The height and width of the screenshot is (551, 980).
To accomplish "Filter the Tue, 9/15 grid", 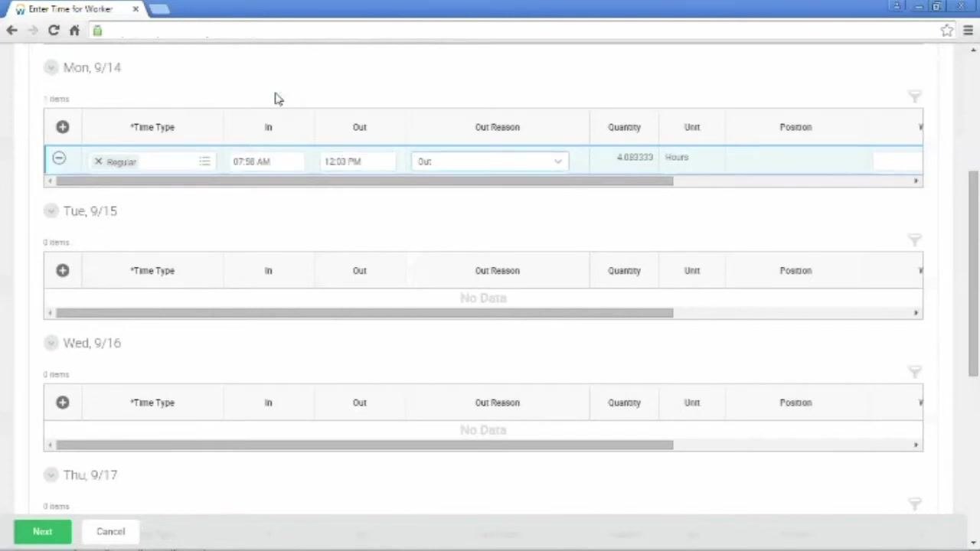I will [914, 240].
